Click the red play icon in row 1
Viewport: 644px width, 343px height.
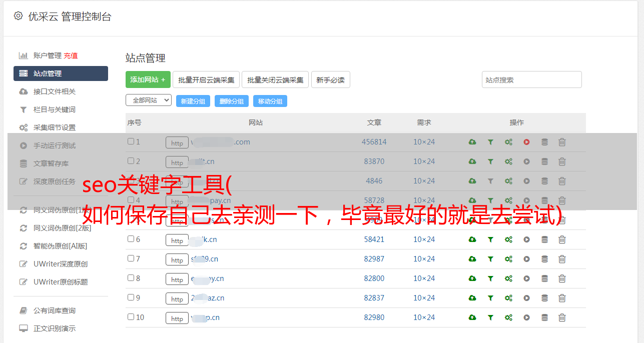[x=526, y=142]
